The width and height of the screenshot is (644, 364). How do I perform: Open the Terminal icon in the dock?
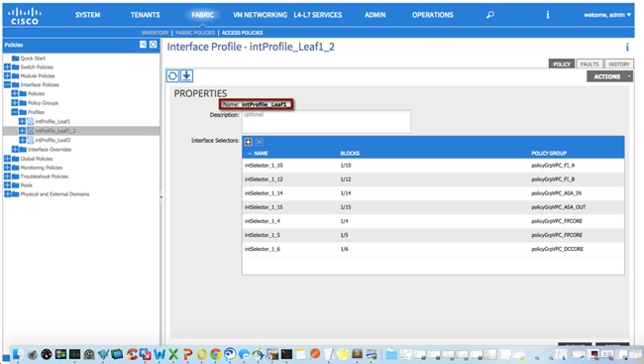pos(286,354)
